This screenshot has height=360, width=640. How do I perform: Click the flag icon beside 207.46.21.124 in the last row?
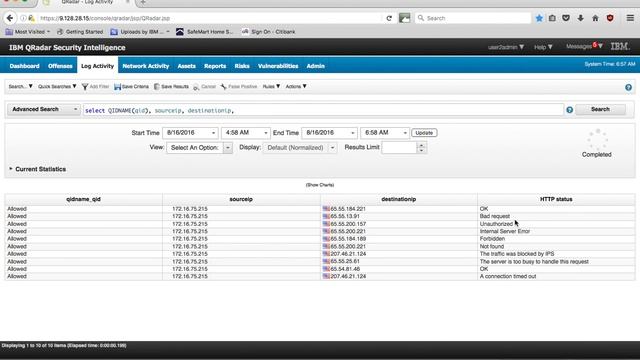(326, 276)
